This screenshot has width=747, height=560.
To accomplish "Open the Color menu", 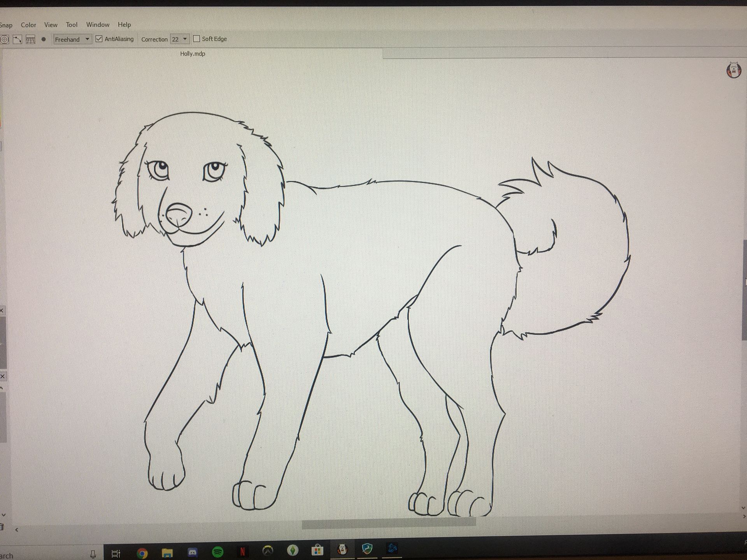I will click(x=28, y=25).
